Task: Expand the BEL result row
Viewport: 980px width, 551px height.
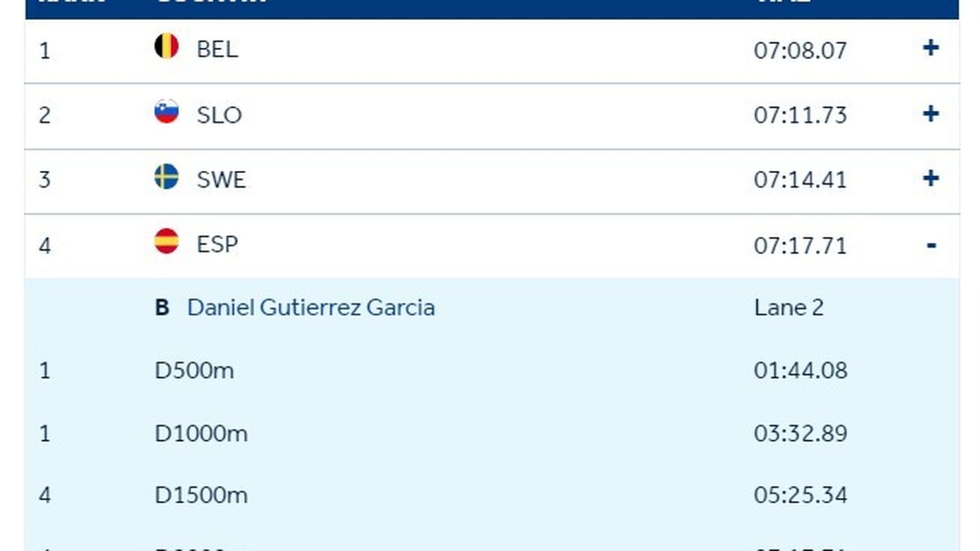Action: 930,48
